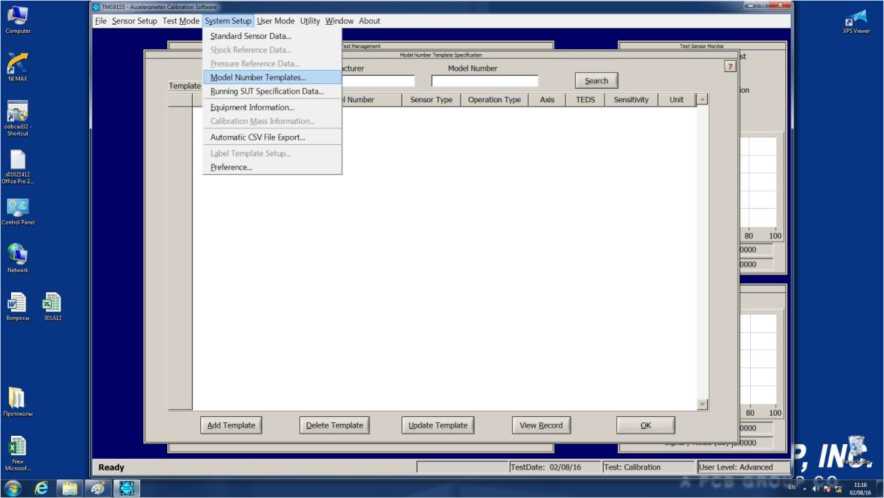Open the Network desktop icon
Screen dimensions: 884x498
pyautogui.click(x=17, y=255)
